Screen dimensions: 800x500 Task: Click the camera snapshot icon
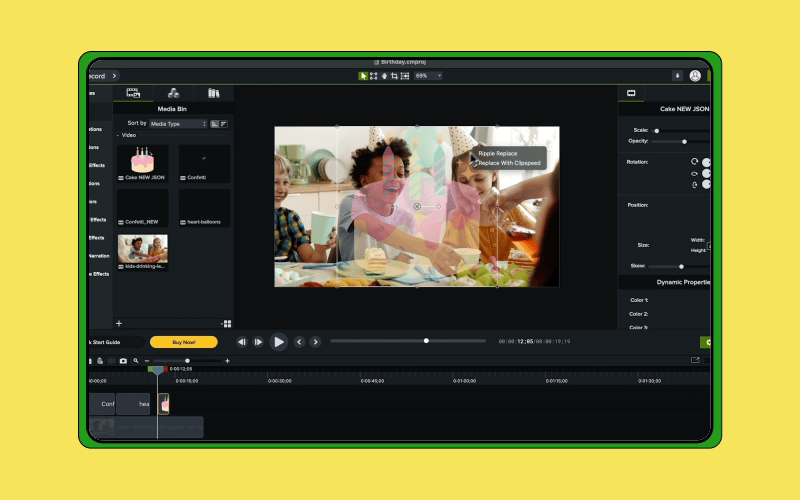123,361
